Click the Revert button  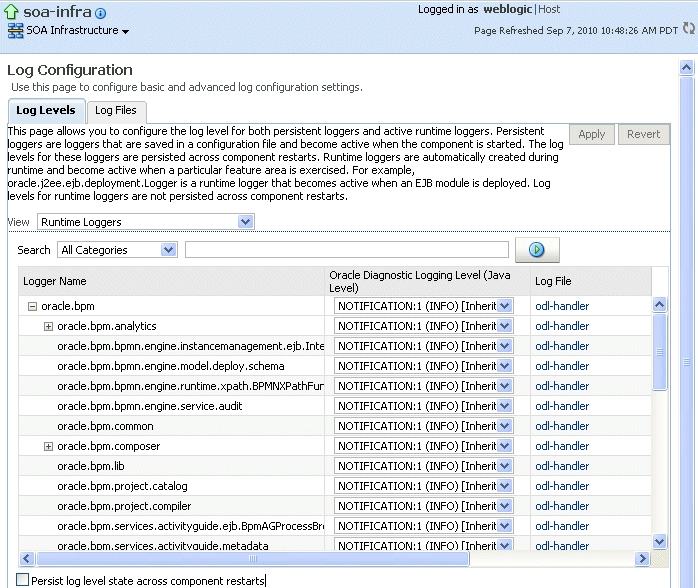coord(643,134)
